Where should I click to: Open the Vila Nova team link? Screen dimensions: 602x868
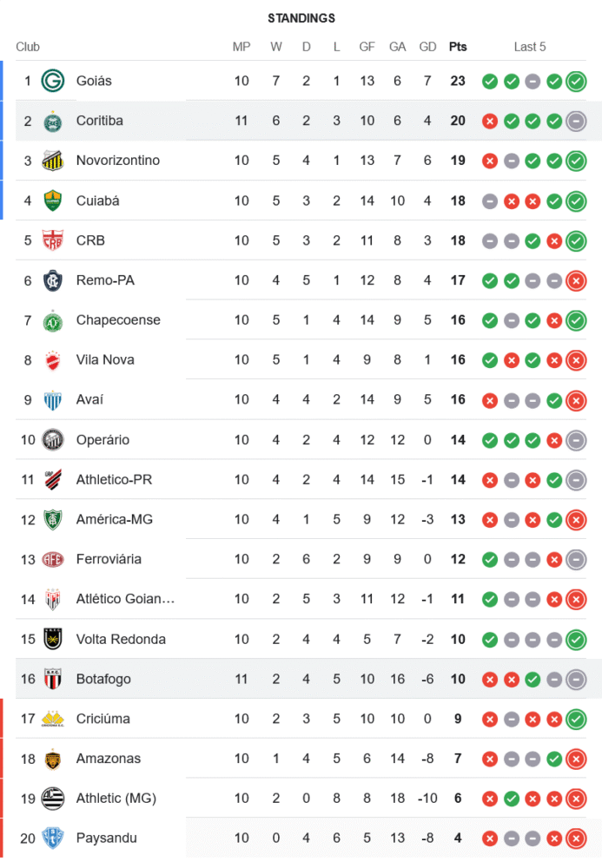tap(105, 359)
